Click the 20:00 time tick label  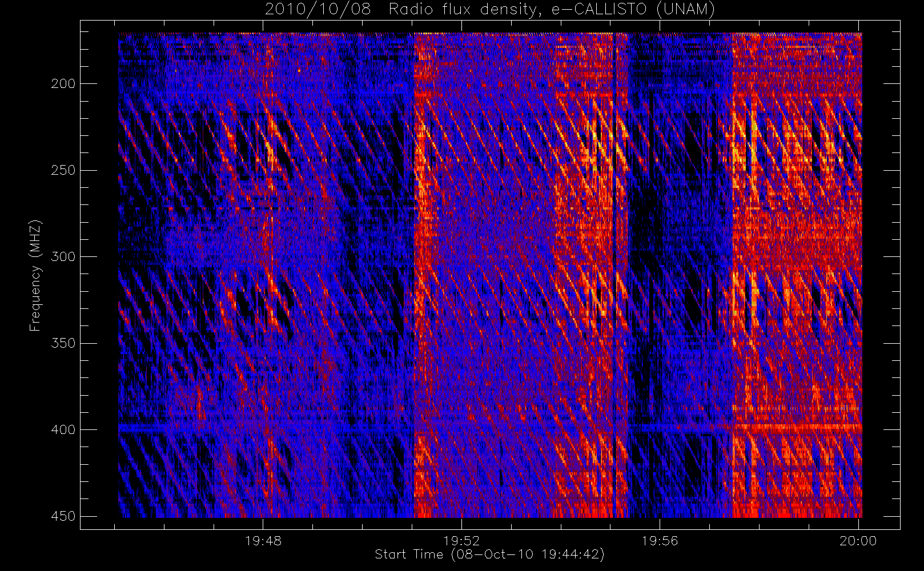coord(858,541)
